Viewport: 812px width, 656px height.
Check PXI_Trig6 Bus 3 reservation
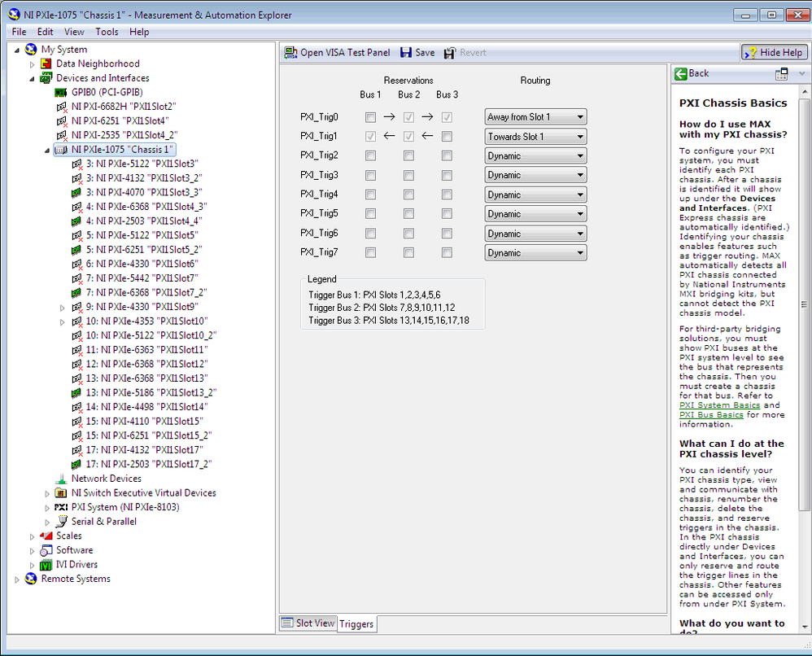pyautogui.click(x=447, y=234)
